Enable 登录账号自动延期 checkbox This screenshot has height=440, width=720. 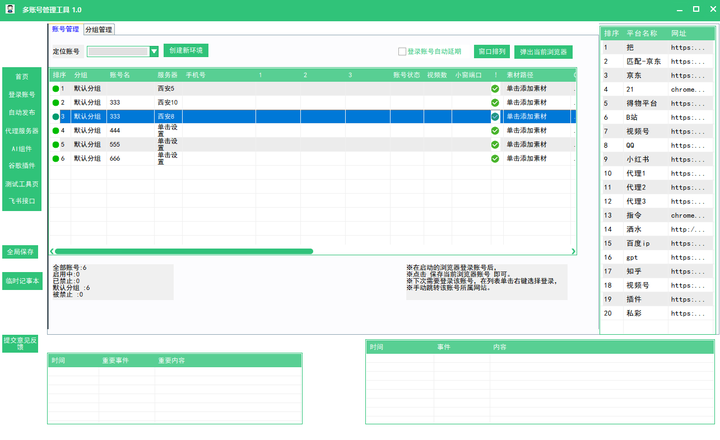(x=402, y=51)
